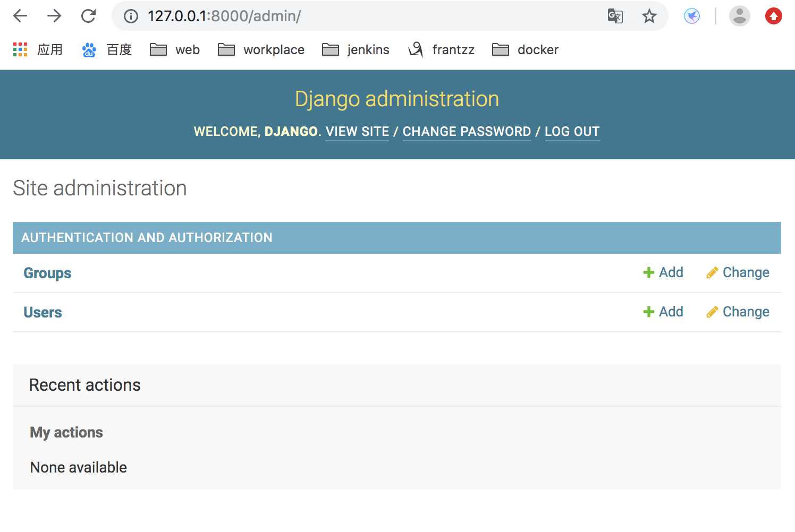Open the apps grid bookmark 应用
The height and width of the screenshot is (532, 795).
(38, 50)
